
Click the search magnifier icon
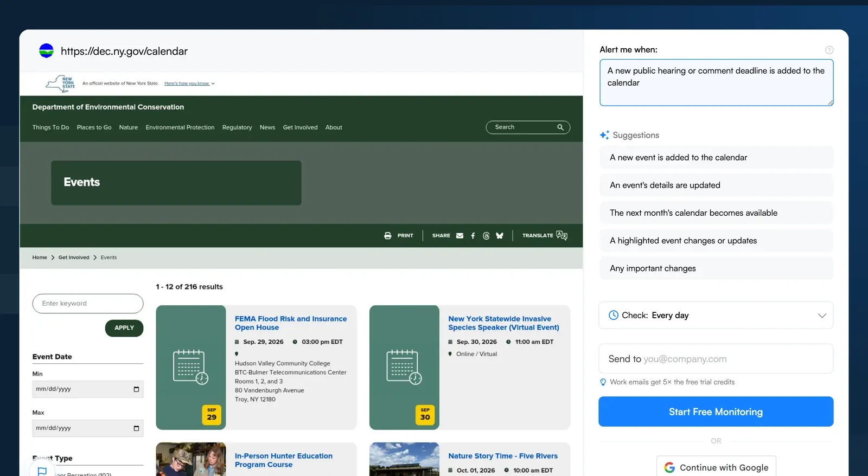[560, 127]
